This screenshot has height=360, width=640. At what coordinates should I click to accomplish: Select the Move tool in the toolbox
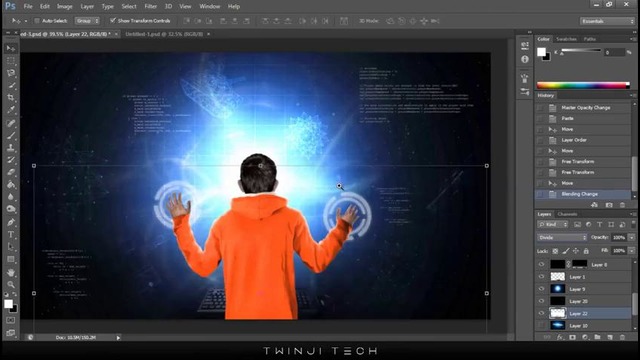(x=11, y=49)
